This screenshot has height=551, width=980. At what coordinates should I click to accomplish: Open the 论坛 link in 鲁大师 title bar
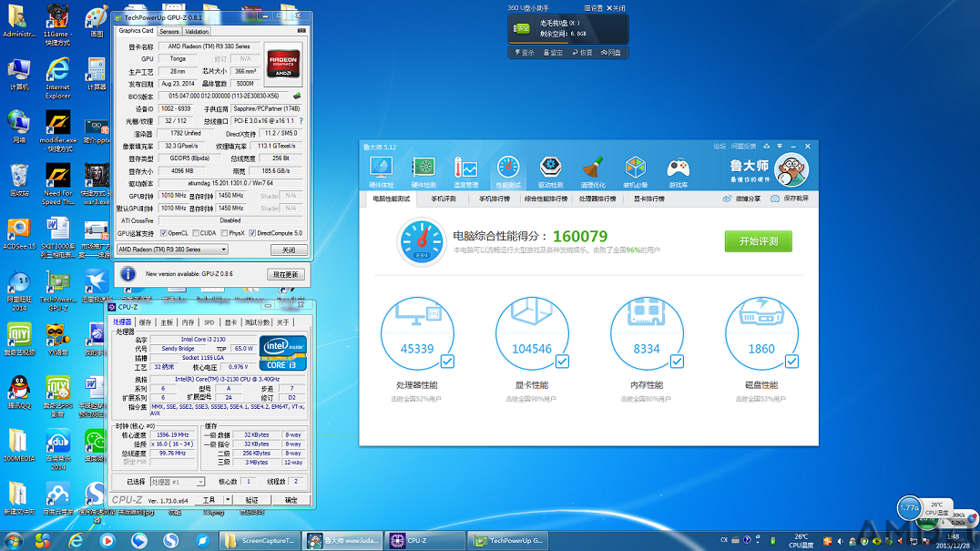pos(720,147)
